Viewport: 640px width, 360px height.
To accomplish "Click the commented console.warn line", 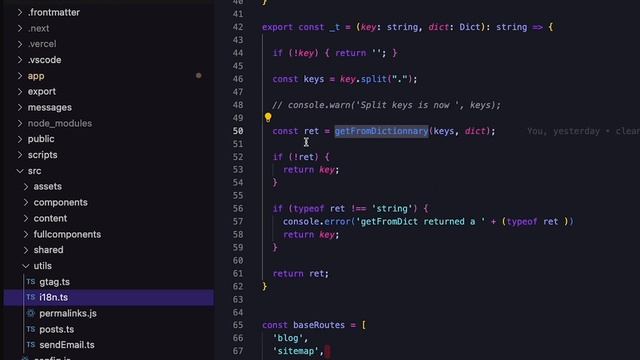I will tap(386, 105).
